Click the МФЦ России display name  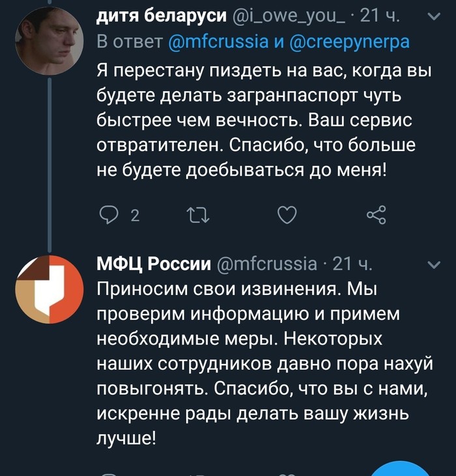pyautogui.click(x=154, y=263)
